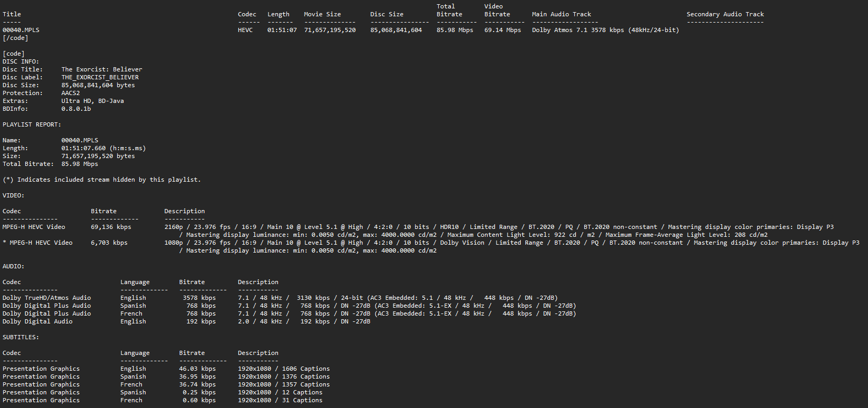868x408 pixels.
Task: Click the "Ultra HD, BD-Java" extras value
Action: click(92, 101)
